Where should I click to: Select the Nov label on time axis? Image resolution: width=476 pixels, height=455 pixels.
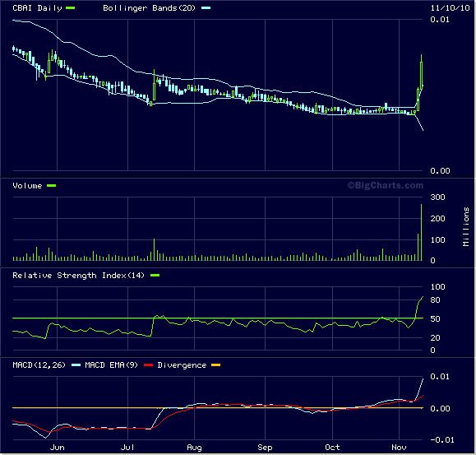coord(399,447)
